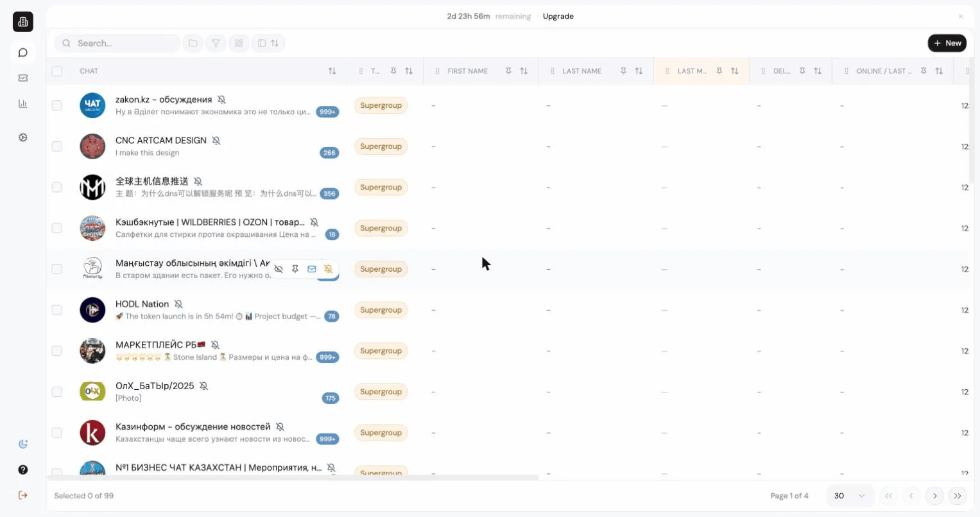The image size is (980, 517).
Task: Open the help question mark icon
Action: tap(23, 470)
